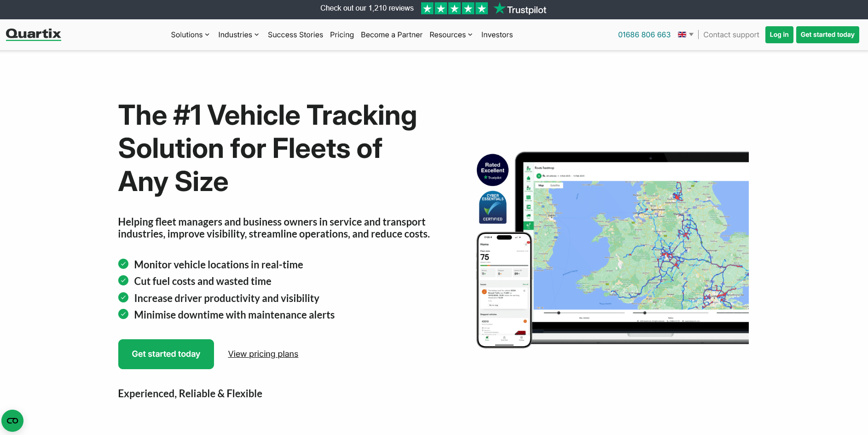Viewport: 868px width, 435px height.
Task: Open the Investors page
Action: coord(497,35)
